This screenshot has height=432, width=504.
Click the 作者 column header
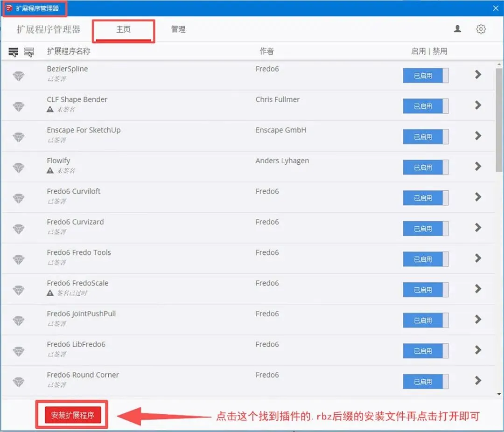coord(267,51)
